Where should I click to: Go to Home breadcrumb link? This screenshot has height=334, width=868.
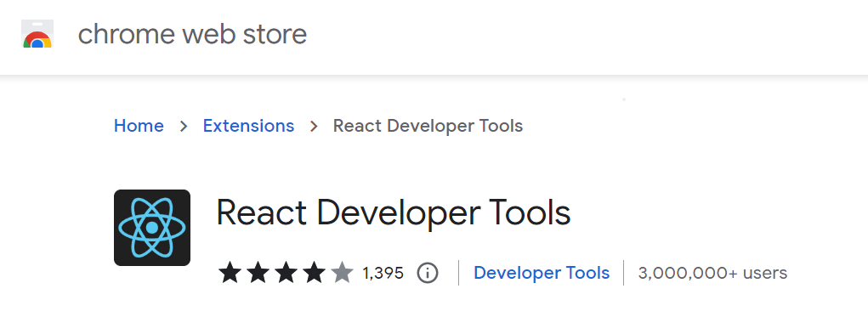(139, 126)
